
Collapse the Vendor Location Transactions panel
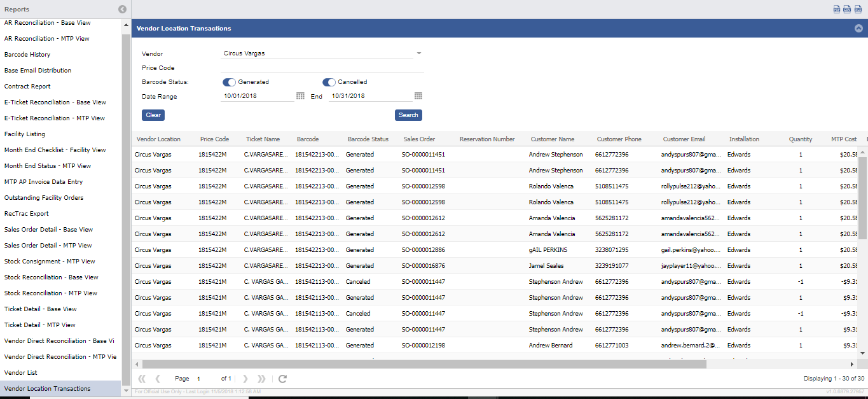coord(858,29)
